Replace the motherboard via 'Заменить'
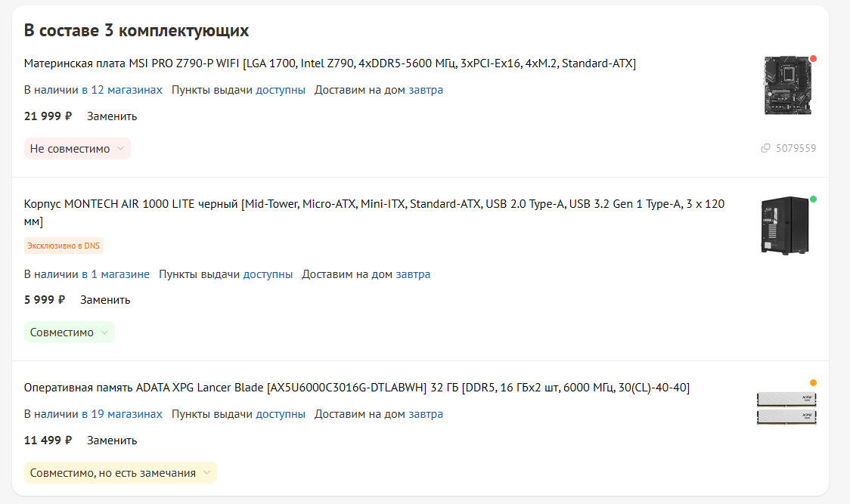The image size is (850, 504). click(112, 116)
